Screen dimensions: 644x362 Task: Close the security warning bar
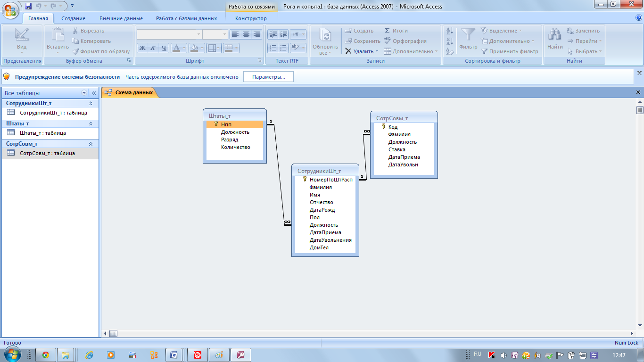coord(639,73)
